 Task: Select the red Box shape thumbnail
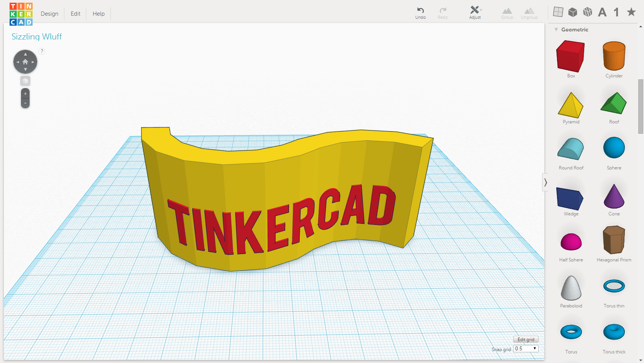point(570,56)
